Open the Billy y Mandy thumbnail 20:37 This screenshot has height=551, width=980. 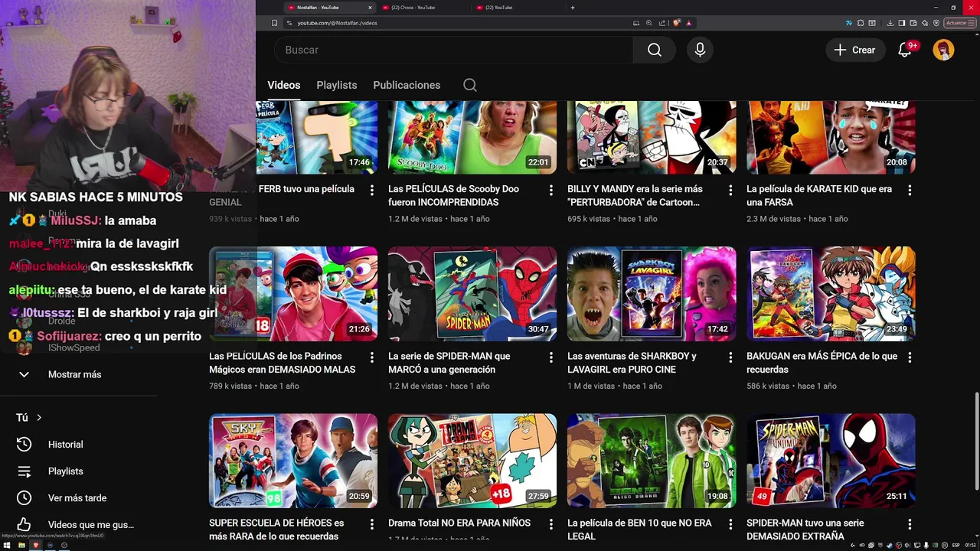(x=652, y=138)
